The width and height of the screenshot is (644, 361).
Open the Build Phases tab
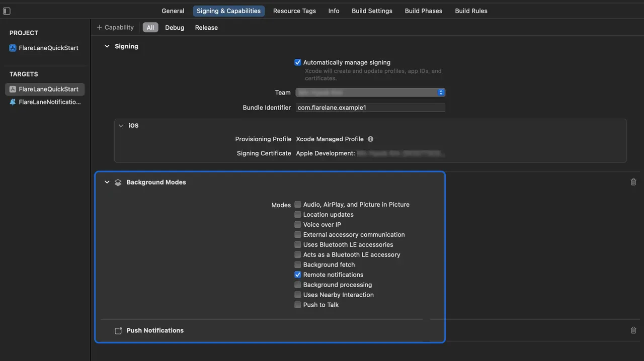click(x=423, y=11)
